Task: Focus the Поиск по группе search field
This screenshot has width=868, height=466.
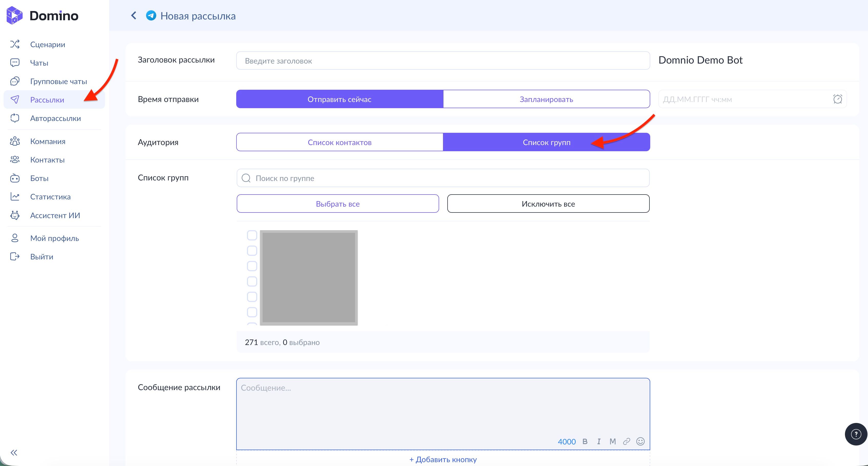Action: pyautogui.click(x=443, y=178)
